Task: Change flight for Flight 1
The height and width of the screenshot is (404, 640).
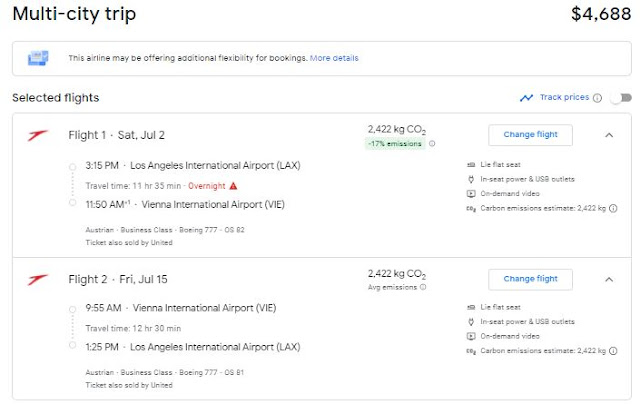Action: 530,135
